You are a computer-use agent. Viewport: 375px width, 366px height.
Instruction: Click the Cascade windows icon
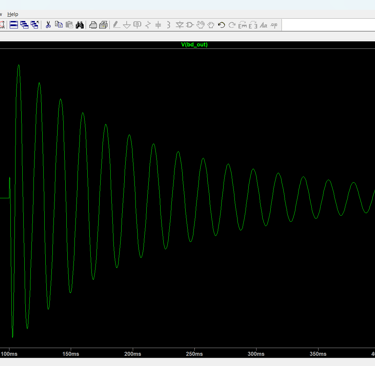click(24, 25)
